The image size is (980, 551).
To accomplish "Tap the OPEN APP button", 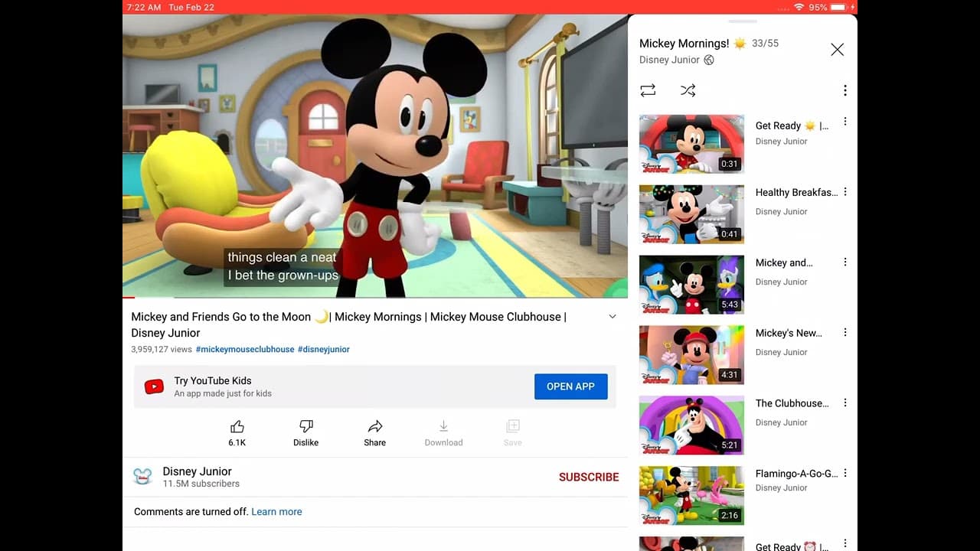I will 570,386.
